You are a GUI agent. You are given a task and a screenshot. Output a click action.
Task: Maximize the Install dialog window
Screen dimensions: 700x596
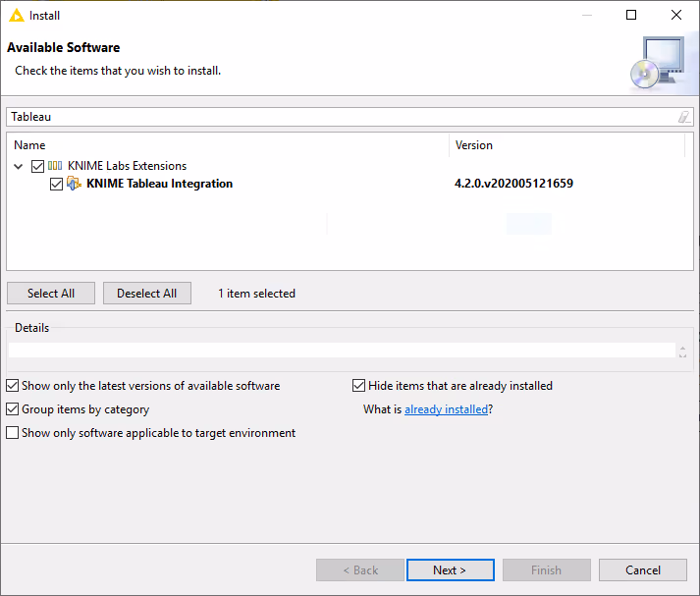631,16
